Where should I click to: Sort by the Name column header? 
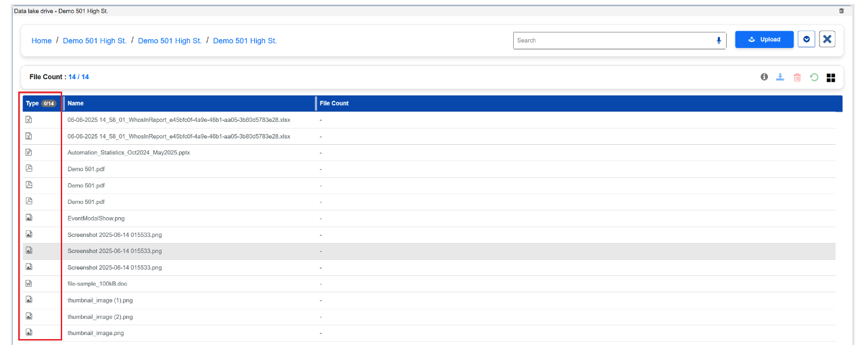[x=76, y=104]
